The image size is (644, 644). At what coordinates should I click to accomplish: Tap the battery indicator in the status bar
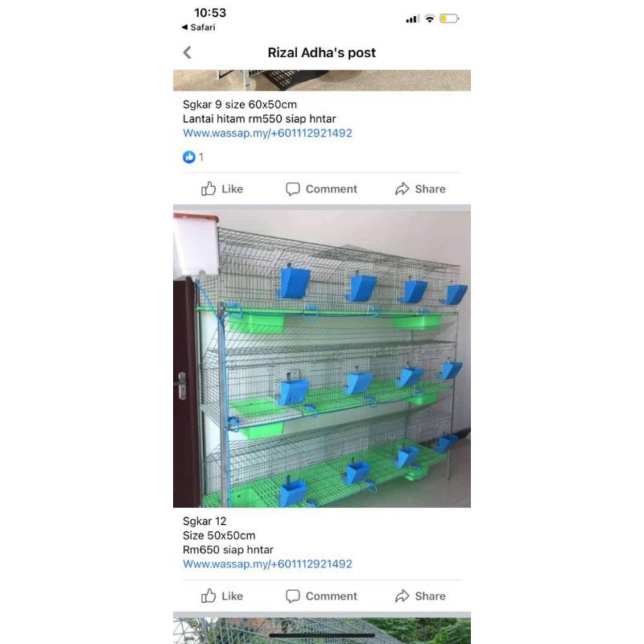[x=449, y=19]
